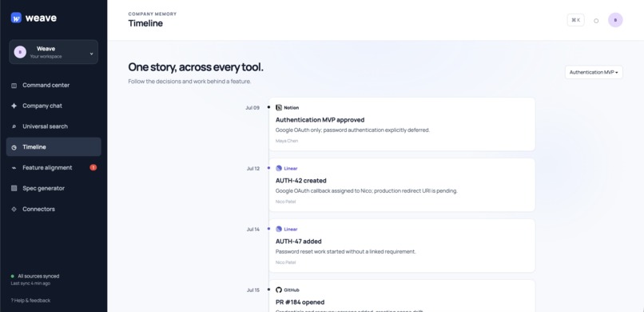The width and height of the screenshot is (644, 312).
Task: Click the green synced status dot
Action: (x=12, y=276)
